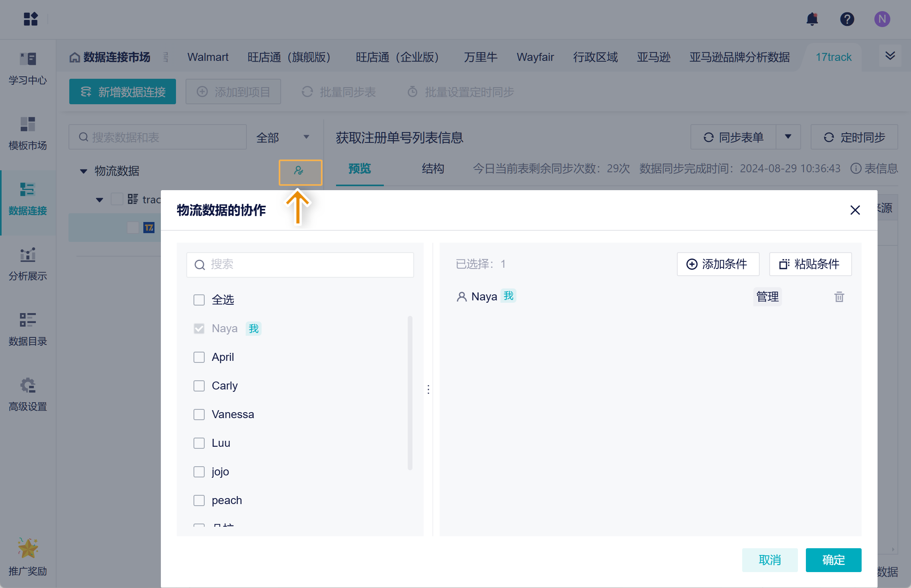Click the collaboration user icon beside 物流数据
The width and height of the screenshot is (911, 588).
pos(299,171)
